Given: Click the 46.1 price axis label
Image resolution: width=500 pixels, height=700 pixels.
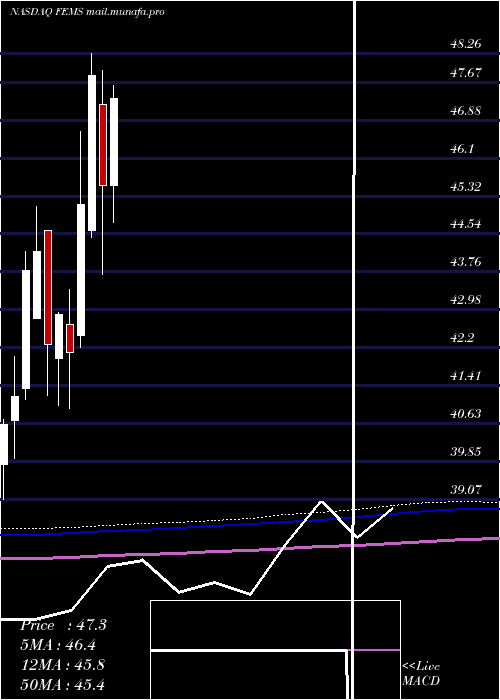Looking at the screenshot, I should pyautogui.click(x=462, y=148).
